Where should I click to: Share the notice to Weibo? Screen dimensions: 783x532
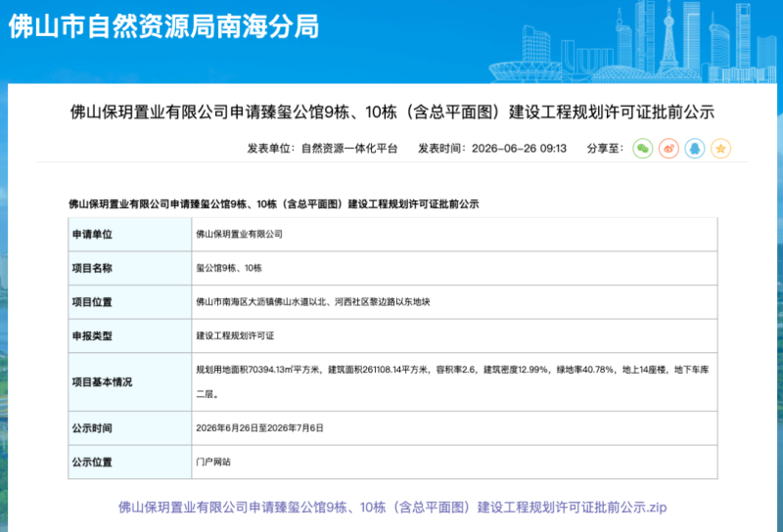click(668, 149)
